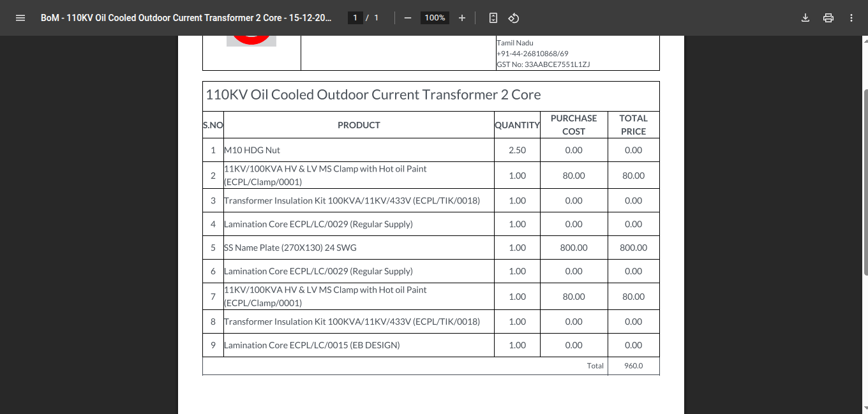
Task: Click the 100% zoom level field
Action: 435,18
